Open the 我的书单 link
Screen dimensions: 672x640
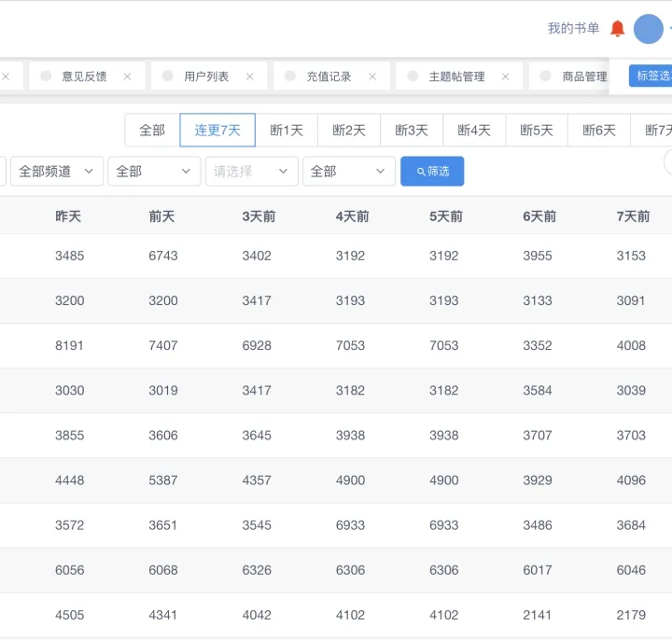pyautogui.click(x=573, y=29)
